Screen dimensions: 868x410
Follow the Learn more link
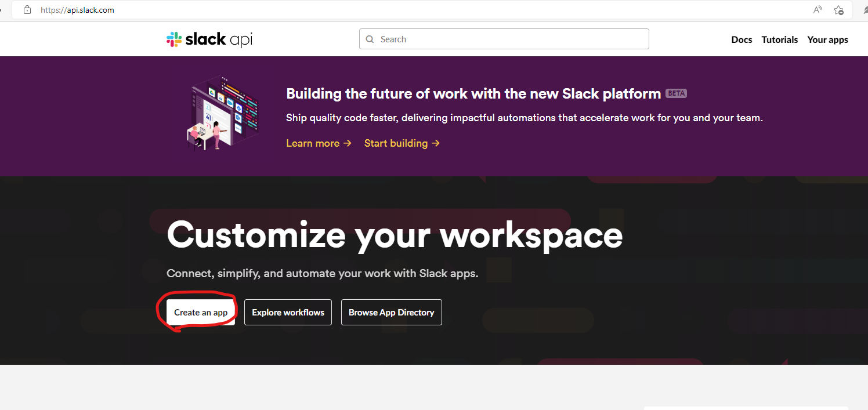click(x=319, y=143)
